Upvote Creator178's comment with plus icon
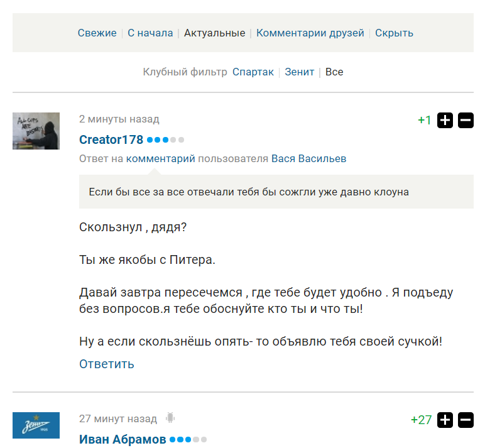This screenshot has width=485, height=448. (445, 120)
